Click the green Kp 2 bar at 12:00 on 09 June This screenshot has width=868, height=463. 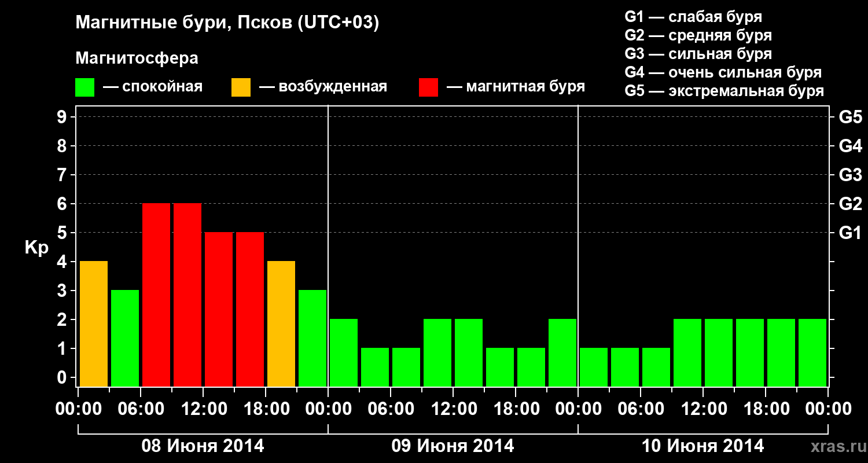click(469, 352)
